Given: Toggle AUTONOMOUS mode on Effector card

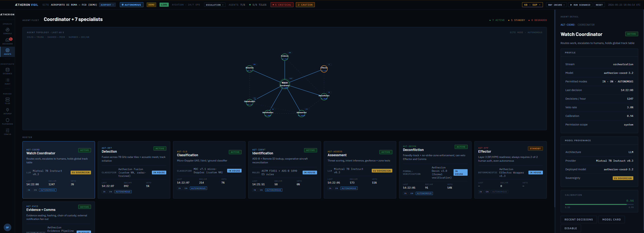Looking at the screenshot, I should (x=499, y=192).
